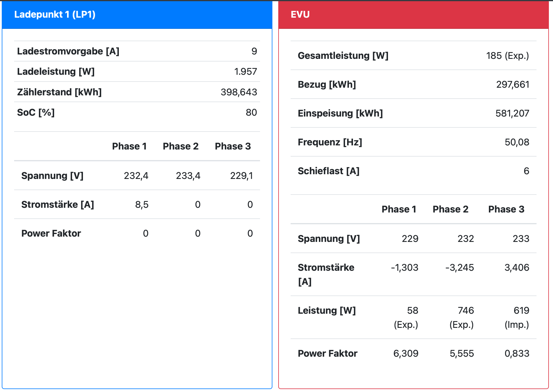Select the Zählerstand value 398,643
The height and width of the screenshot is (392, 553).
coord(239,92)
